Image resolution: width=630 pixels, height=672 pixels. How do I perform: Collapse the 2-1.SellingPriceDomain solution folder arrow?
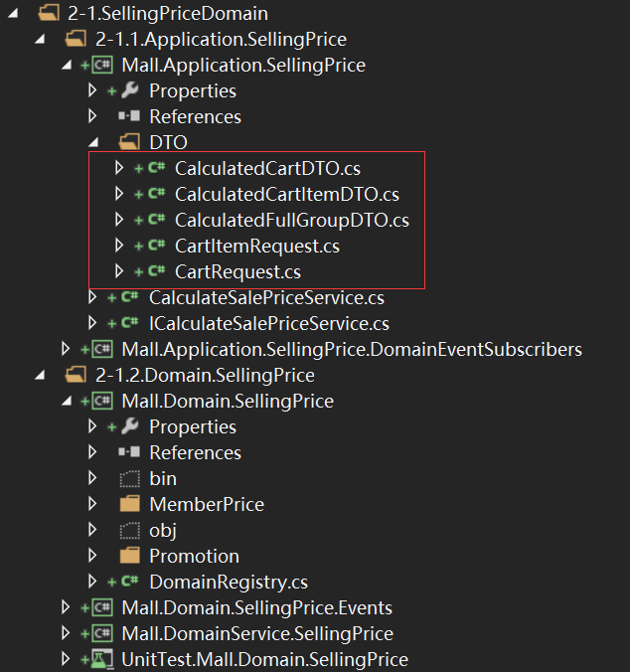tap(13, 14)
